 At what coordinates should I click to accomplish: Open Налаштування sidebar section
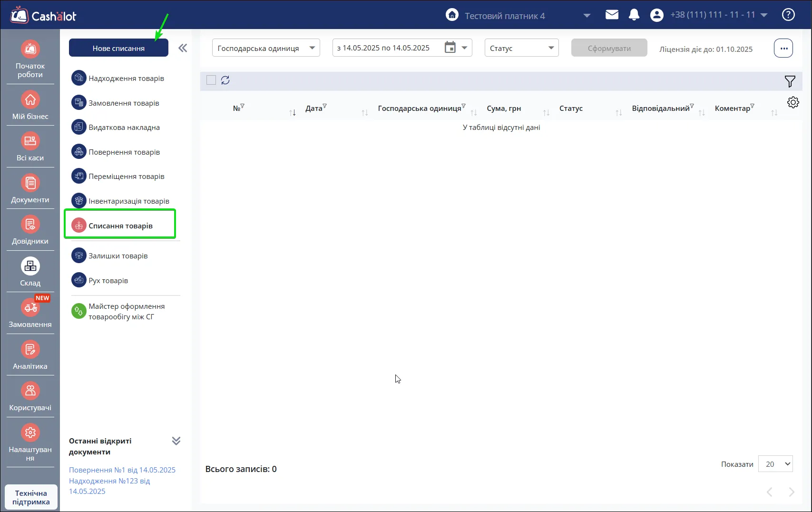(30, 443)
